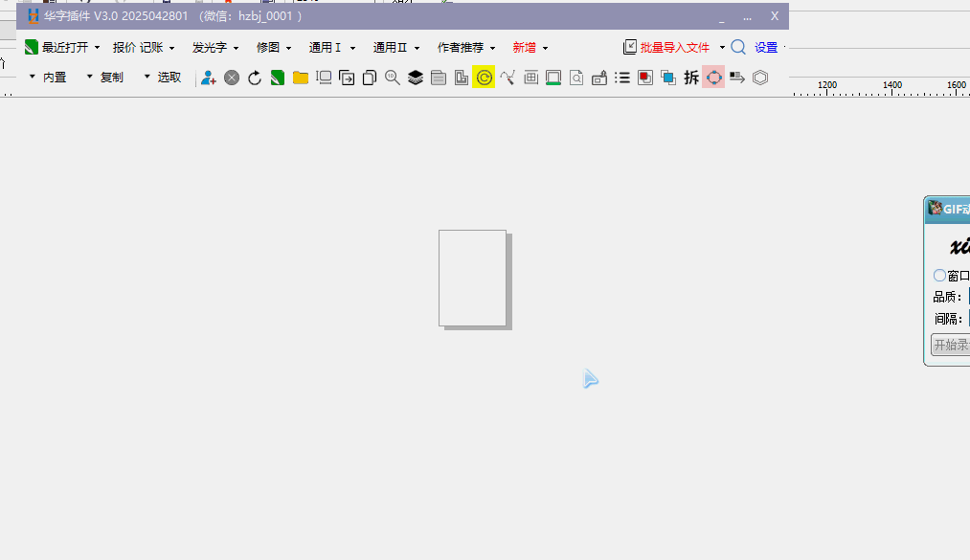Click the pink circle nodes icon
970x560 pixels.
tap(714, 78)
